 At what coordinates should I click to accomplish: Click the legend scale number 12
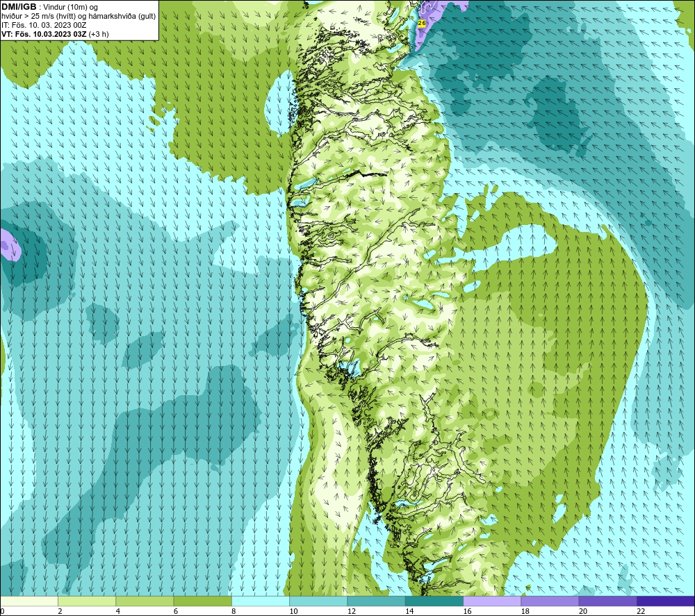click(x=352, y=611)
